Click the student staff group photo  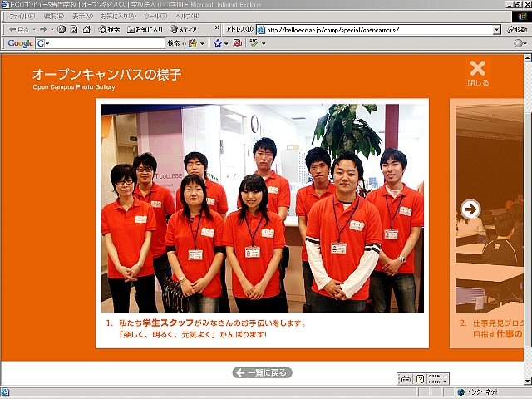point(263,206)
